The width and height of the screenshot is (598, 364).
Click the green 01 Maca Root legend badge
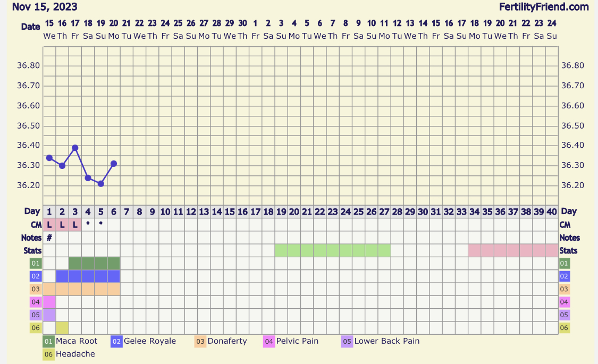(48, 341)
